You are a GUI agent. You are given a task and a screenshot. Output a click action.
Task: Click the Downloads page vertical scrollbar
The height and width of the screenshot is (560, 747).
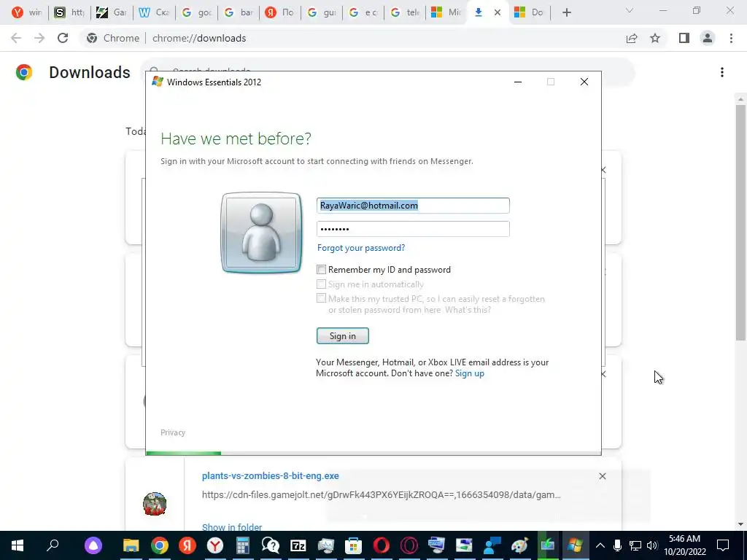tap(740, 222)
